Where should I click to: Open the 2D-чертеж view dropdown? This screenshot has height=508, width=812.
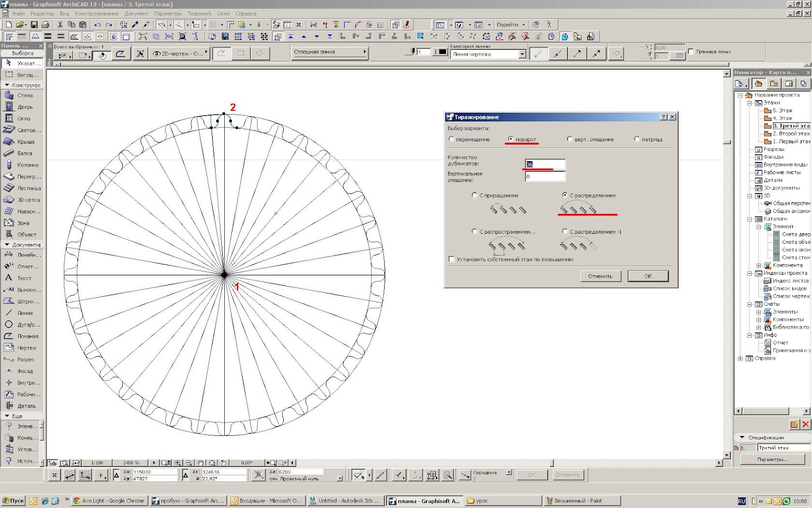point(180,53)
